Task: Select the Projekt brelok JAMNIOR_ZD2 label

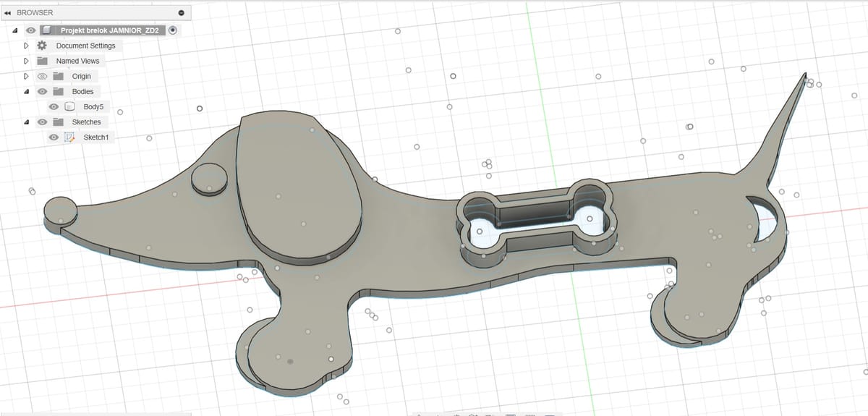Action: 111,30
